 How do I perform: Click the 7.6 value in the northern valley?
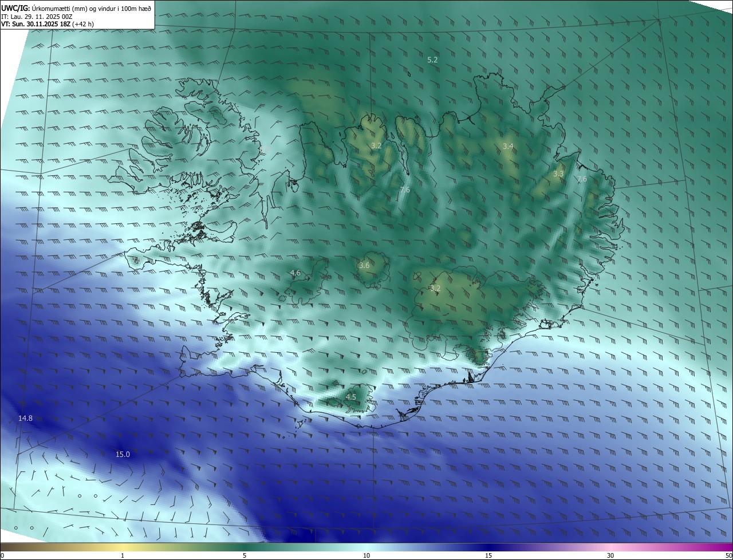405,190
